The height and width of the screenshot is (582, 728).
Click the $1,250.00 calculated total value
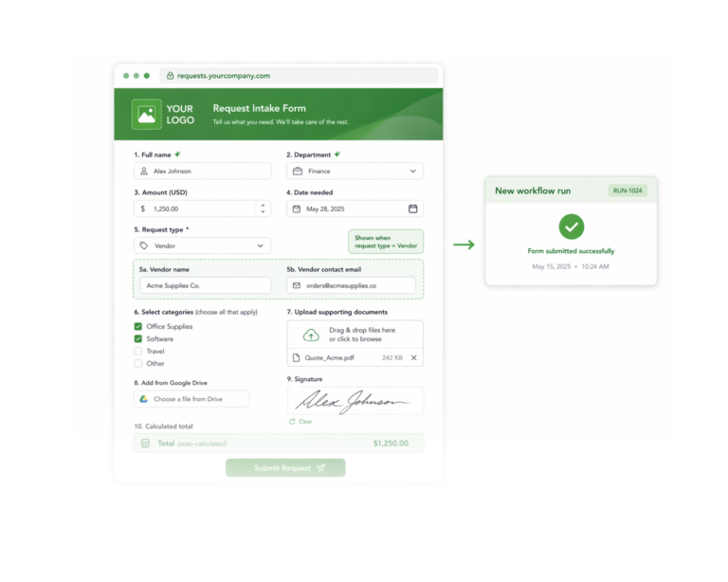click(x=391, y=444)
